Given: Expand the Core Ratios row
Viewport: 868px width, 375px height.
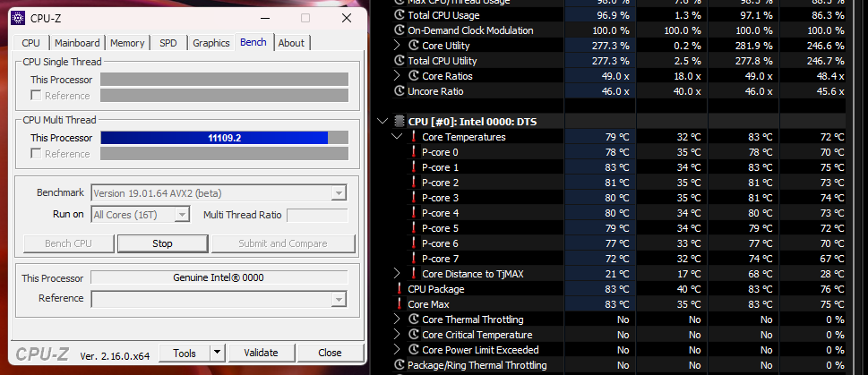Looking at the screenshot, I should tap(397, 76).
